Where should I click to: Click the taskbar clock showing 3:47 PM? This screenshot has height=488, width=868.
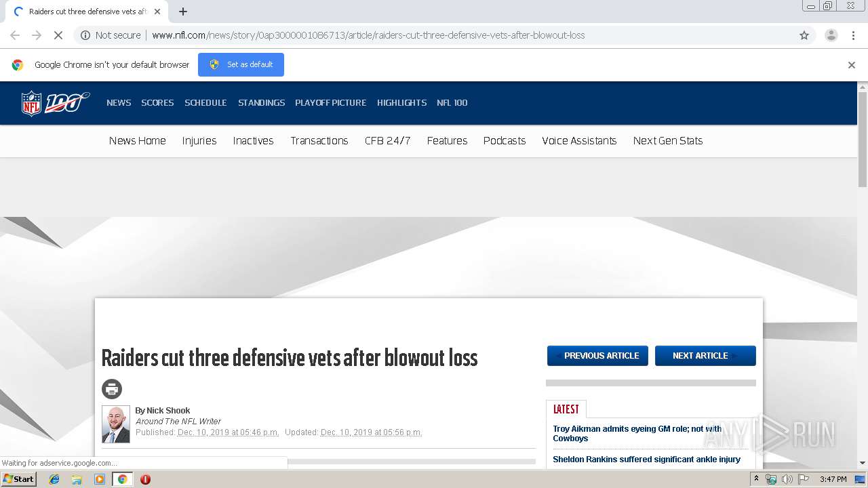point(833,479)
